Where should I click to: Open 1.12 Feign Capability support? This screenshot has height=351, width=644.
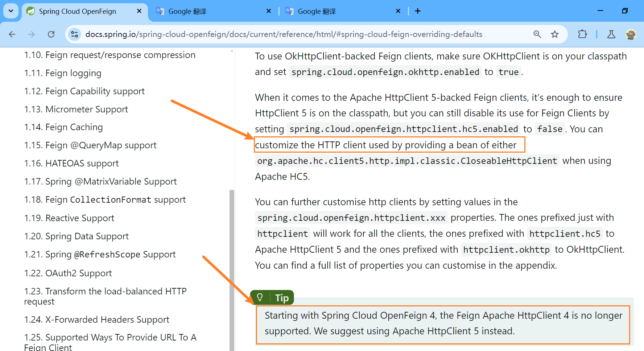(x=84, y=91)
